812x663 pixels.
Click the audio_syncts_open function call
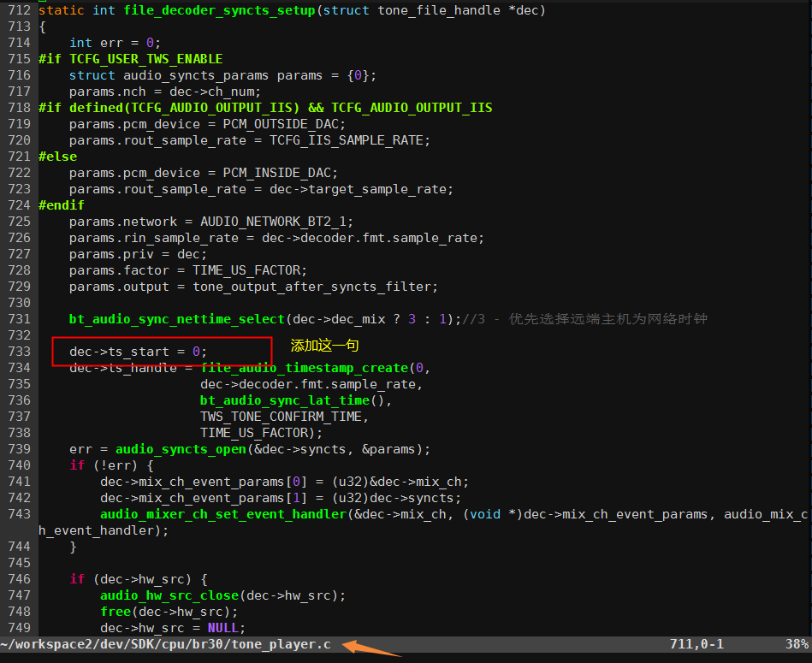181,449
